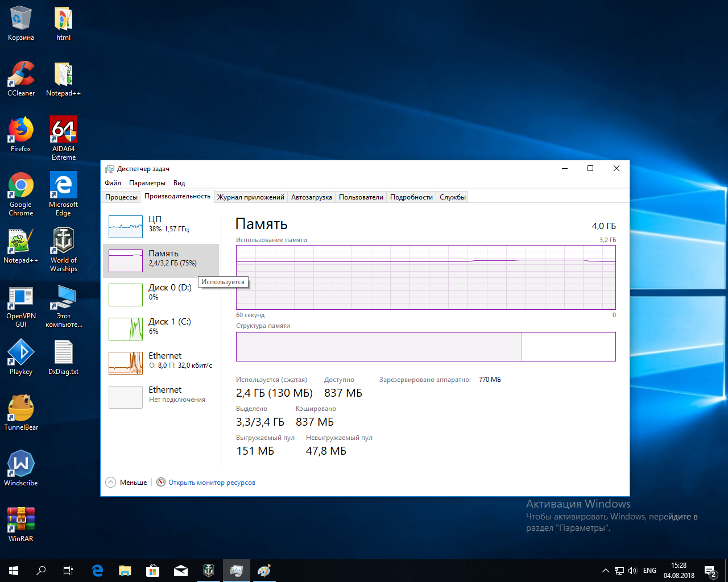Click the Windows Start button
Viewport: 728px width, 582px height.
pos(14,571)
